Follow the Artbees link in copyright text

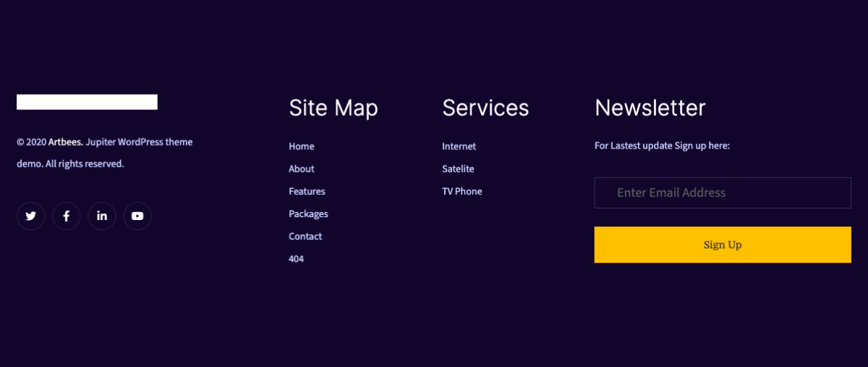66,142
